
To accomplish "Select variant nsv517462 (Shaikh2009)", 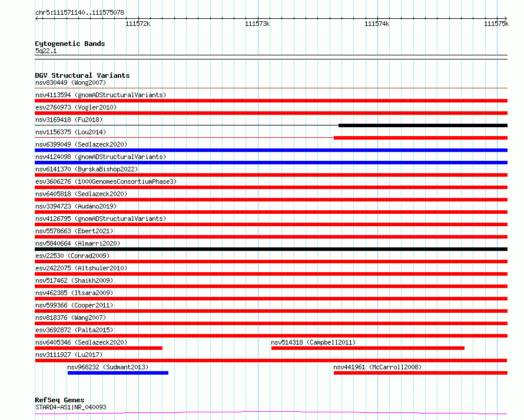I will [x=74, y=280].
